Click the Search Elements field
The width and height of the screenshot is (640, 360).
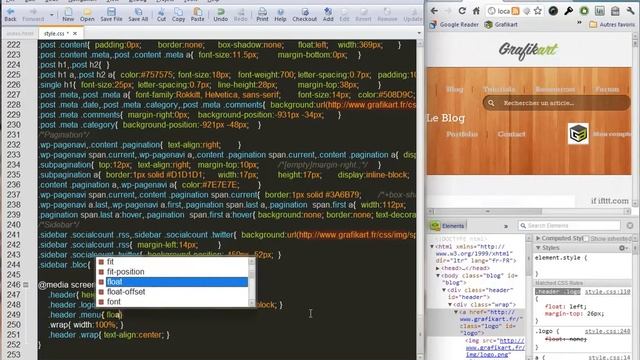click(x=569, y=226)
